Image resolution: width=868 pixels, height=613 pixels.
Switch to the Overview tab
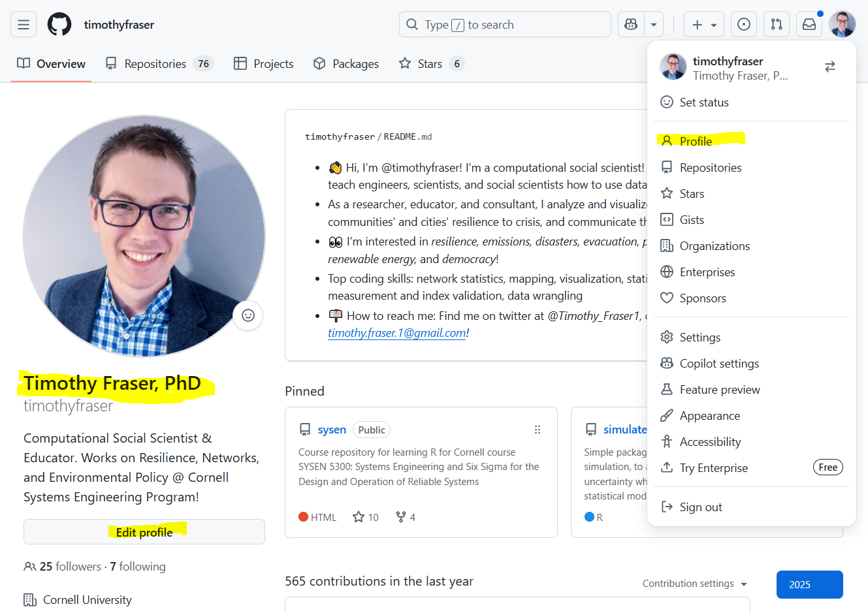click(x=51, y=63)
